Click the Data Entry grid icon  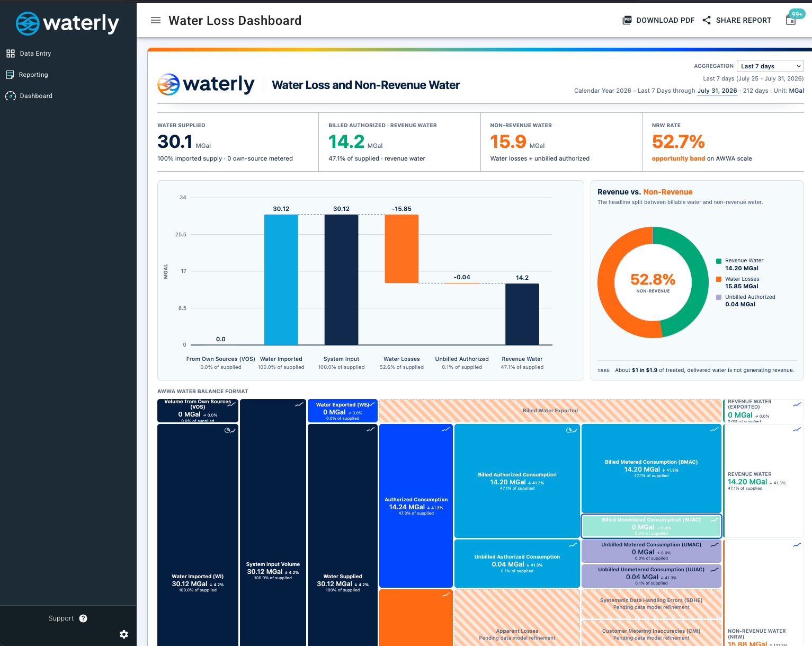11,54
